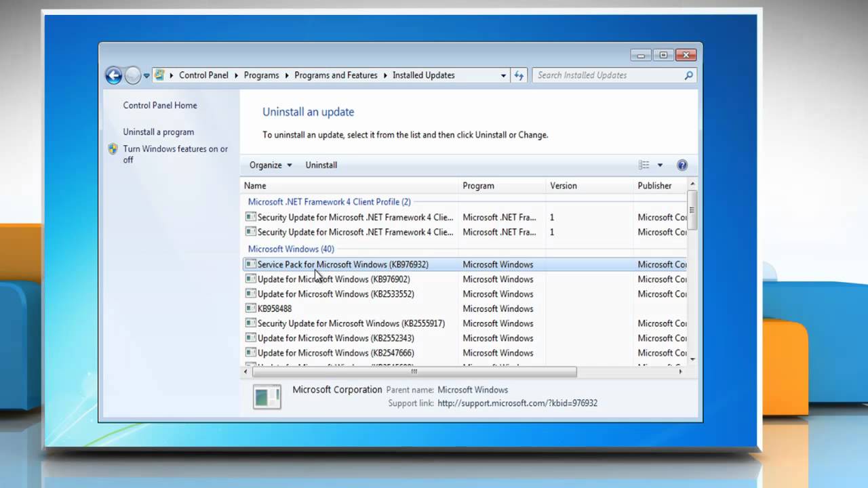Image resolution: width=868 pixels, height=488 pixels.
Task: Open Programs and Features breadcrumb
Action: [x=336, y=75]
